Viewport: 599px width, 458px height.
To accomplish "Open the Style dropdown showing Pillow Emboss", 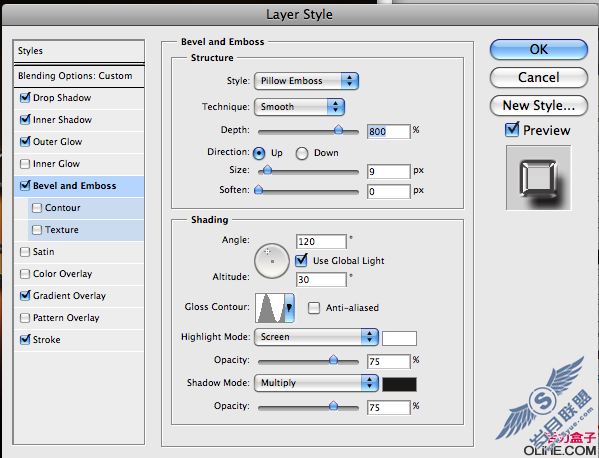I will [306, 81].
